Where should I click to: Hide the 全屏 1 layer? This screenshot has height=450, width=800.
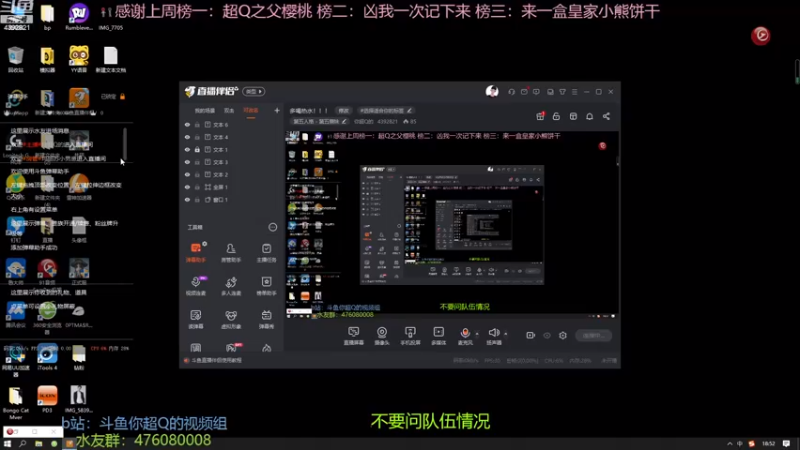click(187, 187)
